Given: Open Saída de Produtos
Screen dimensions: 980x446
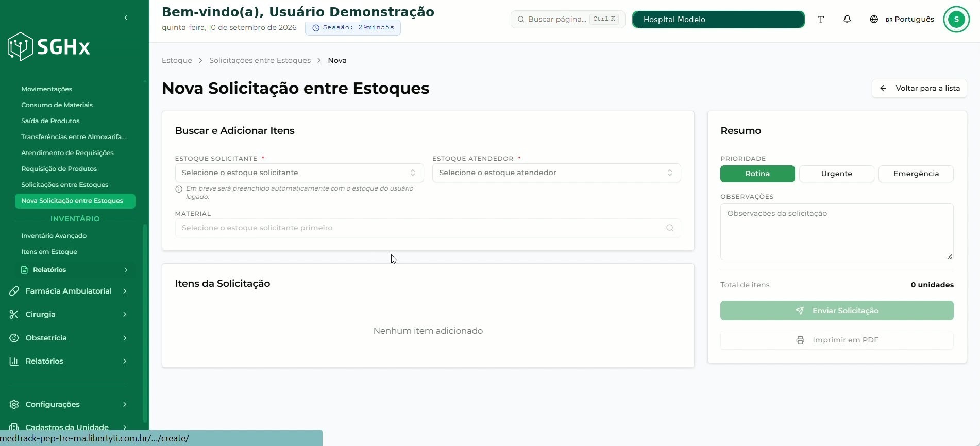Looking at the screenshot, I should 50,121.
